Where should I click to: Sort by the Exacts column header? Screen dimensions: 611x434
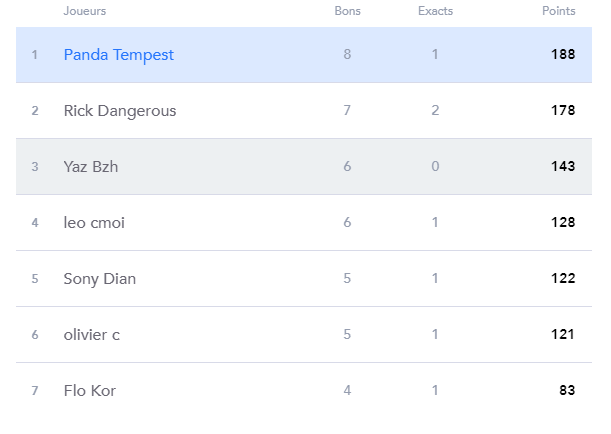point(435,11)
